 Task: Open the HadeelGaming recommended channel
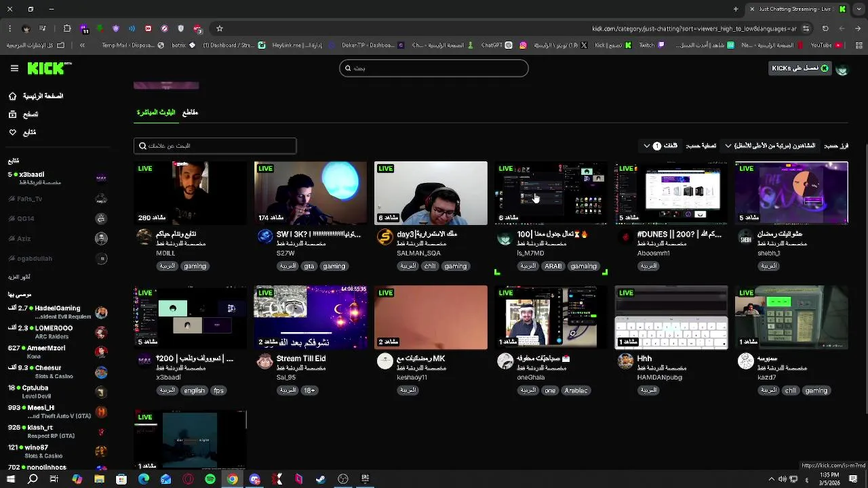tap(58, 312)
